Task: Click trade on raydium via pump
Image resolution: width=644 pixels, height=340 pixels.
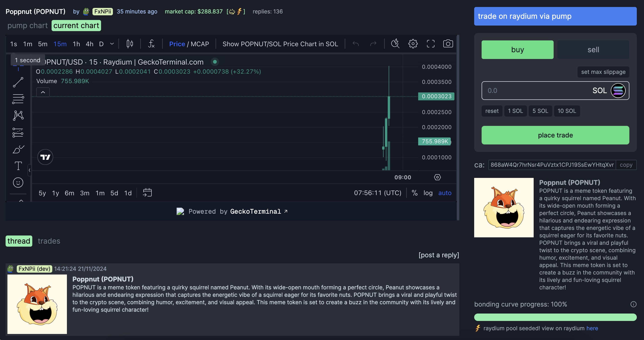Action: point(555,16)
